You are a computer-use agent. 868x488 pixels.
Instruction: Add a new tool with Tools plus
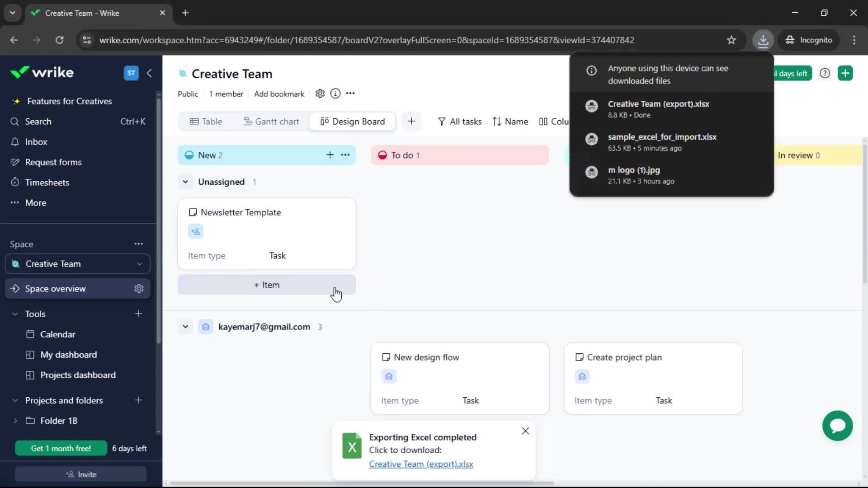[x=139, y=314]
